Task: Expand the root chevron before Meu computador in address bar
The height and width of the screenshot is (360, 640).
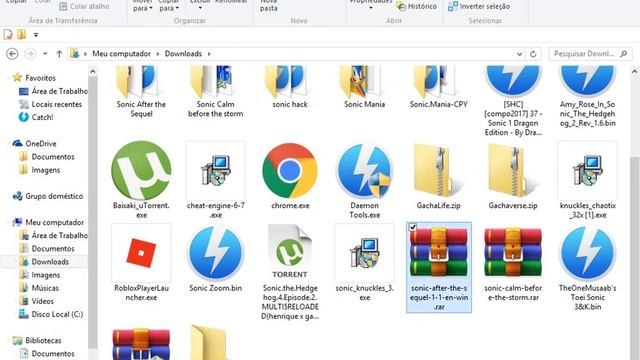Action: (x=85, y=54)
